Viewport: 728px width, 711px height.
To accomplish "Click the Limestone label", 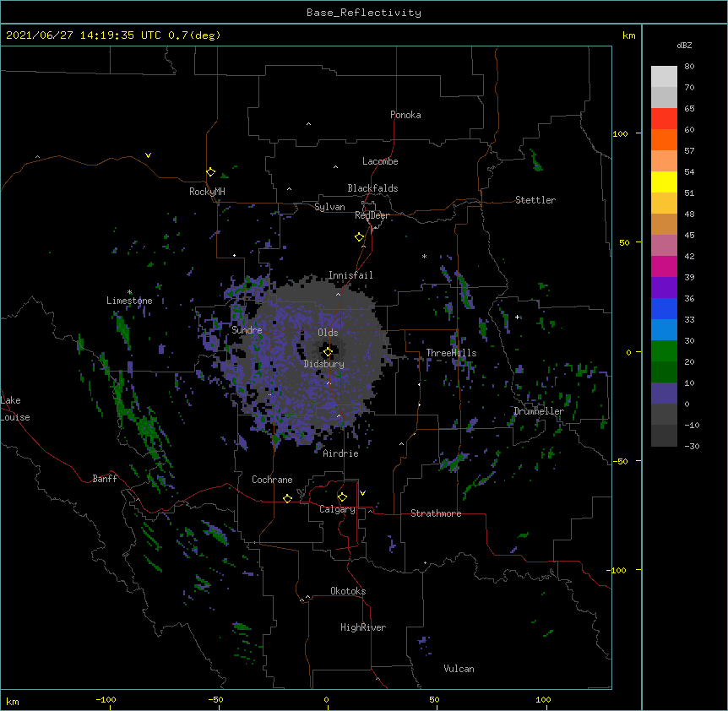I will coord(129,301).
